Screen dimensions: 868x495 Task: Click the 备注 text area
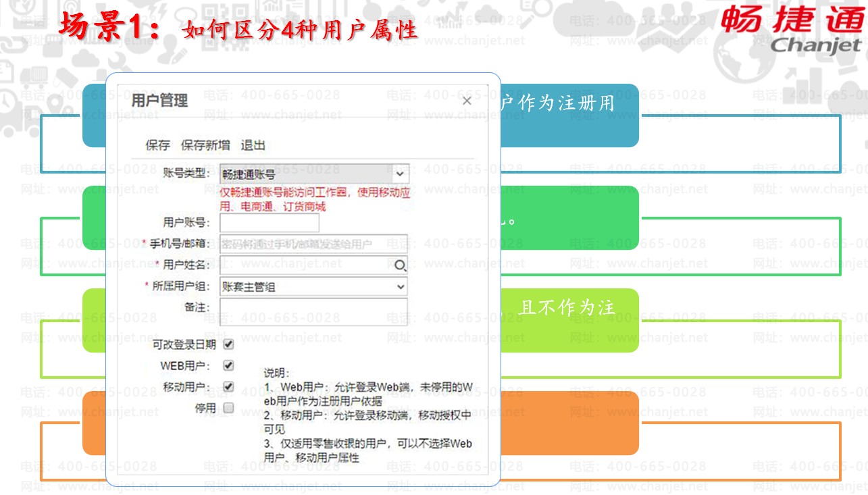(314, 312)
